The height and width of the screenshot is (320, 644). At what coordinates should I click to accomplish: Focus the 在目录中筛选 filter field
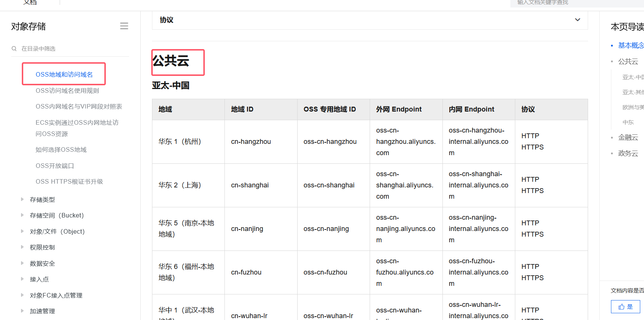click(x=70, y=48)
